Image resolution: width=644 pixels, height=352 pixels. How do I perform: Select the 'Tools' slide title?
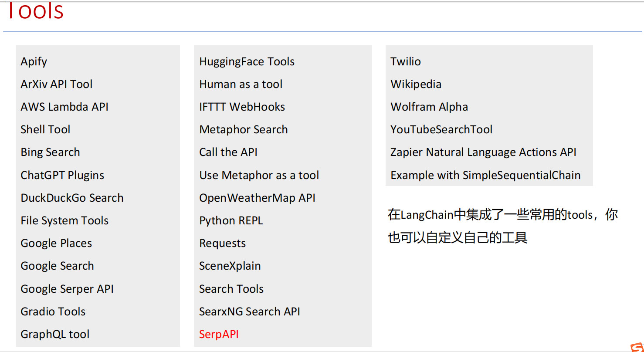(x=34, y=10)
